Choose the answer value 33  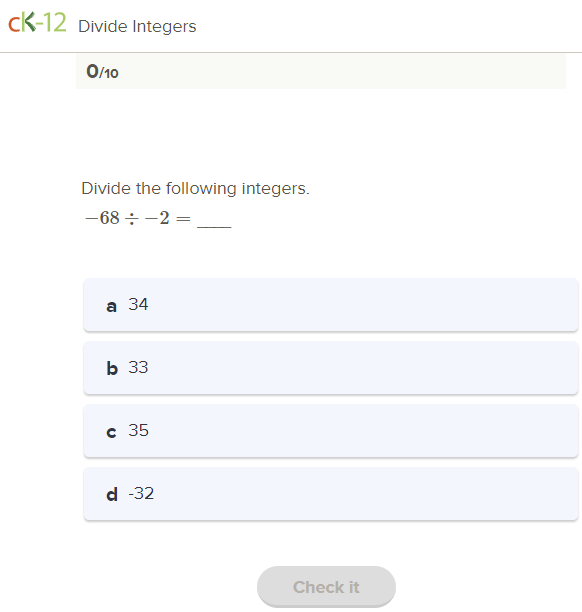coord(138,367)
